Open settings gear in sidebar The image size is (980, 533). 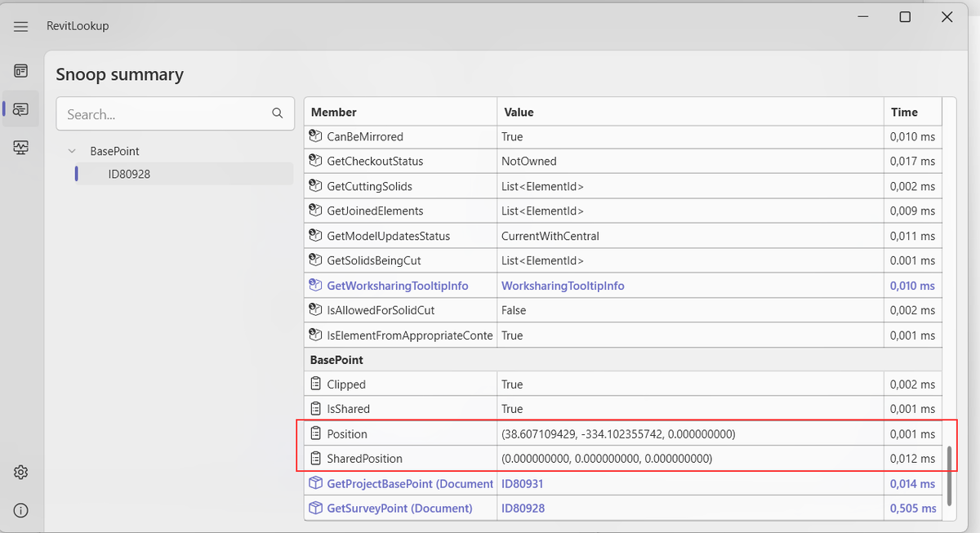[x=21, y=473]
